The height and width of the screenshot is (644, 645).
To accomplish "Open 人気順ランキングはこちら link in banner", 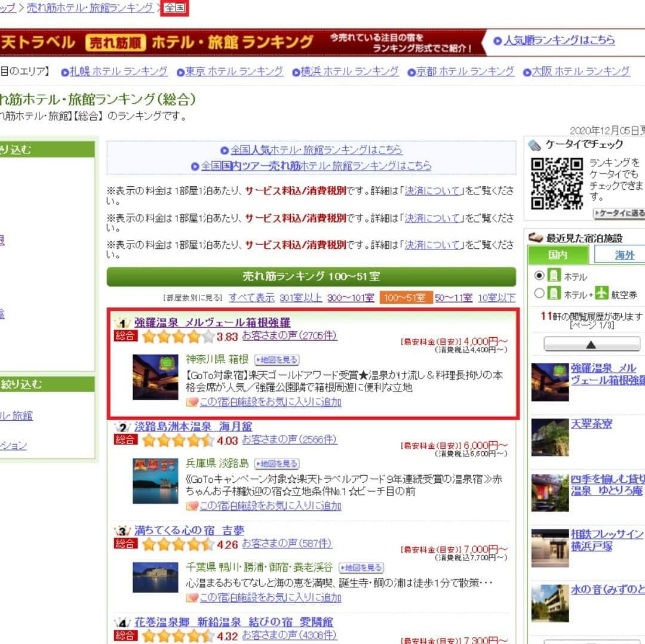I will click(x=559, y=40).
